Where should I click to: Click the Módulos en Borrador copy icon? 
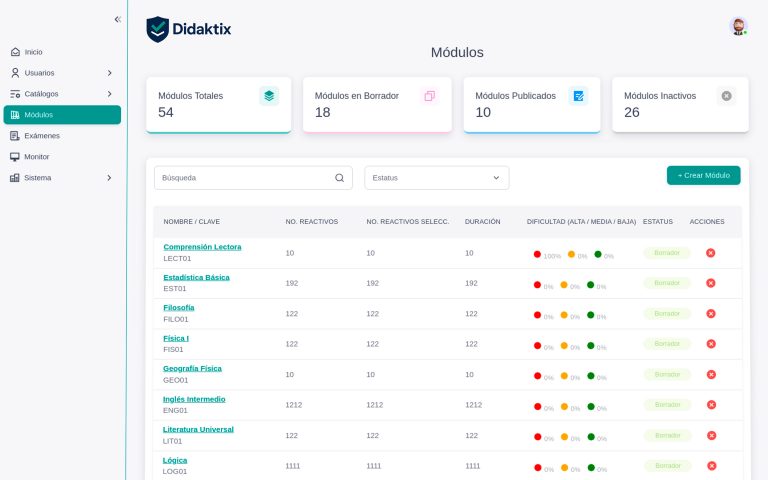(429, 96)
